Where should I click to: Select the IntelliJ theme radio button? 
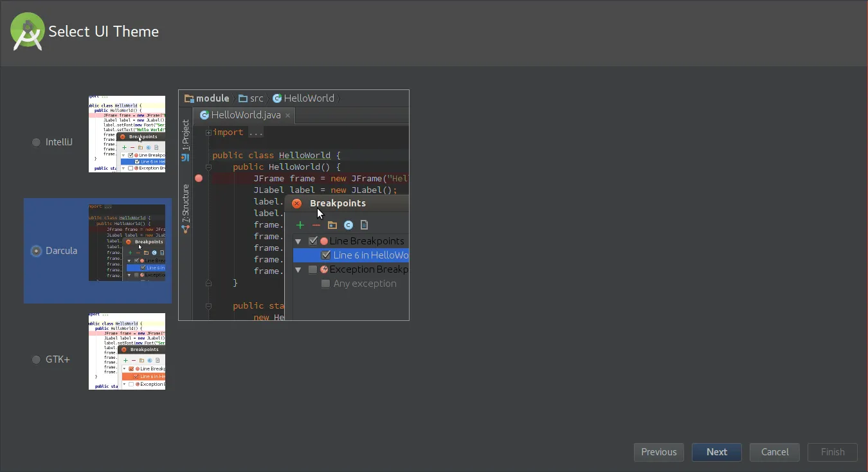tap(36, 142)
